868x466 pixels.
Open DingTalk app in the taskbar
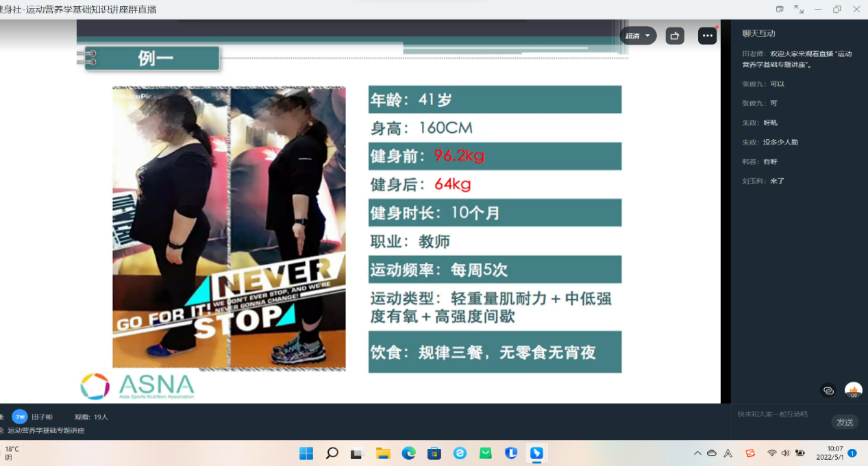(x=536, y=453)
